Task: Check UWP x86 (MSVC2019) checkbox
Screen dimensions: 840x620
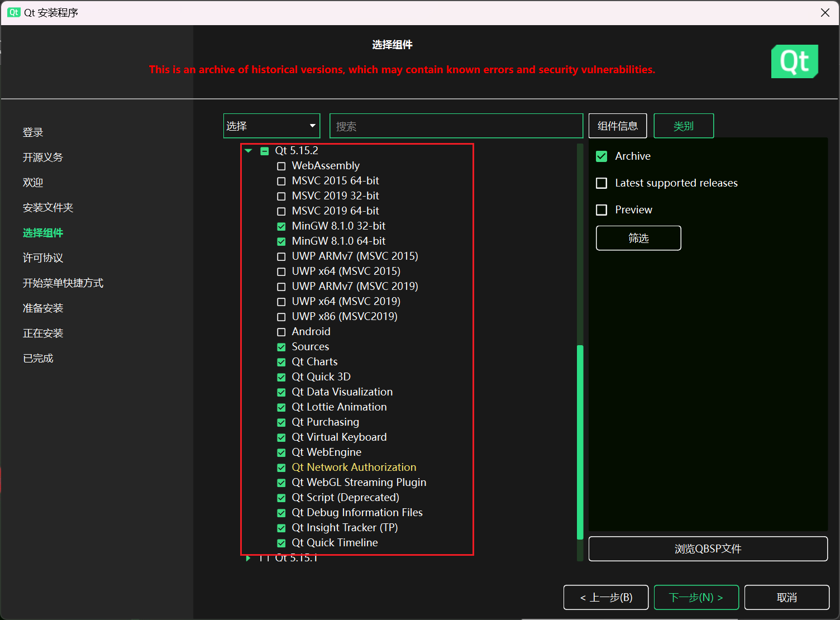Action: 281,317
